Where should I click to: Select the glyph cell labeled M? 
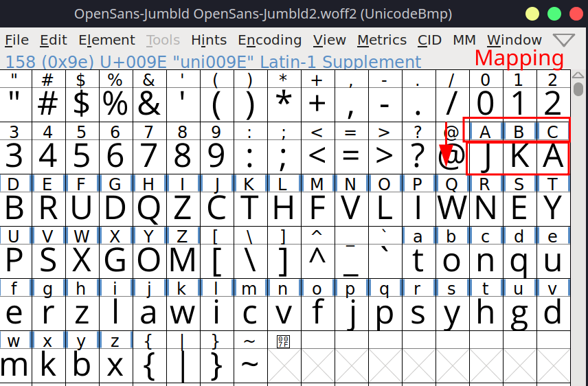317,201
